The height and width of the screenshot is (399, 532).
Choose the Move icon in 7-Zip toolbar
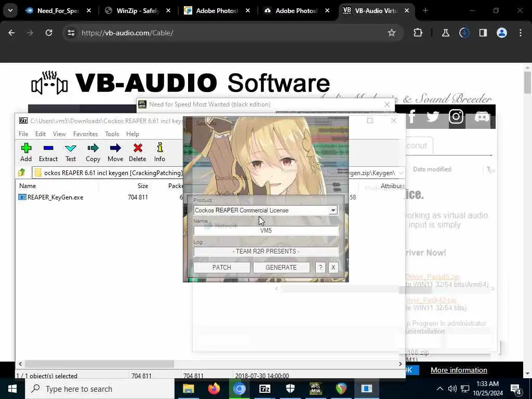115,152
